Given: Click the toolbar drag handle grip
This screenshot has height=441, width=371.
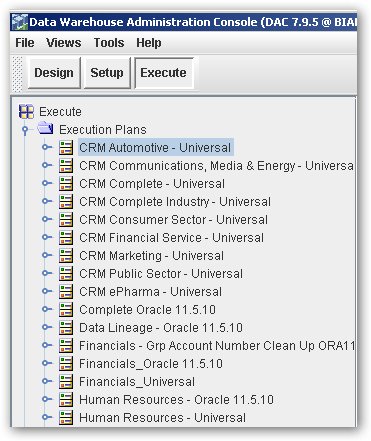Looking at the screenshot, I should (x=17, y=74).
